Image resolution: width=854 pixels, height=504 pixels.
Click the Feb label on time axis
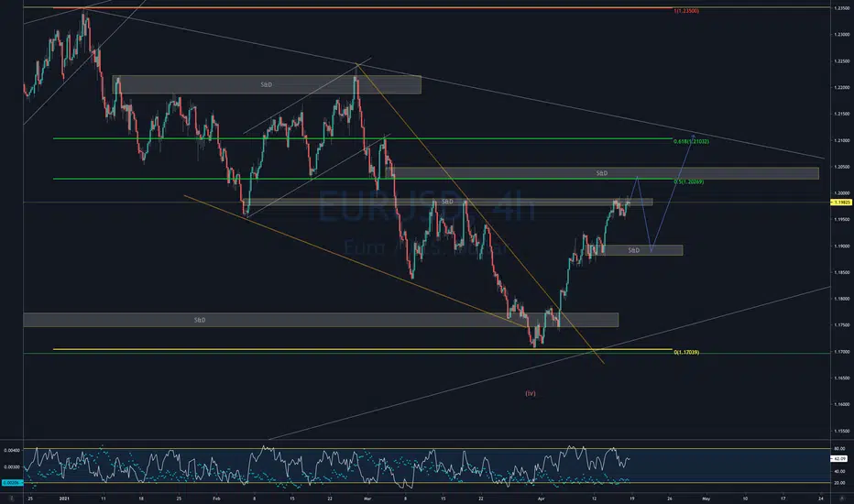click(216, 498)
